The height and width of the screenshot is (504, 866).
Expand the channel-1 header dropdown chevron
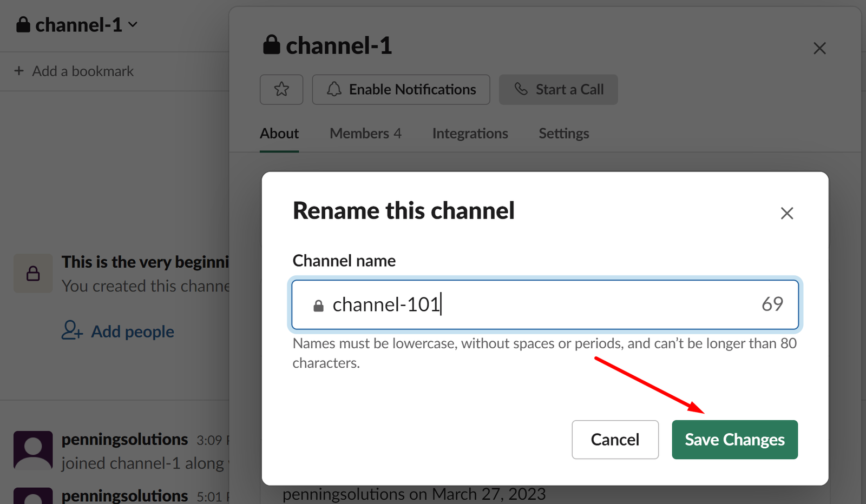[133, 25]
